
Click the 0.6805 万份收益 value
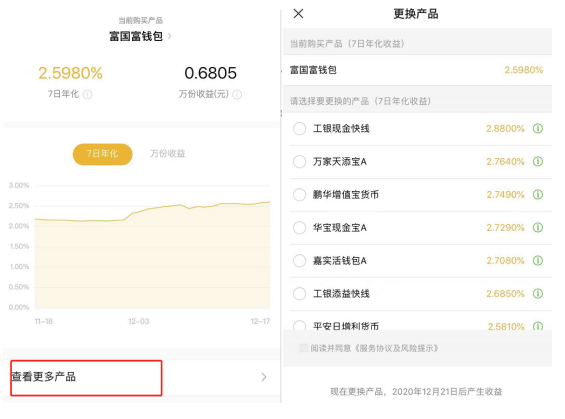tap(210, 73)
